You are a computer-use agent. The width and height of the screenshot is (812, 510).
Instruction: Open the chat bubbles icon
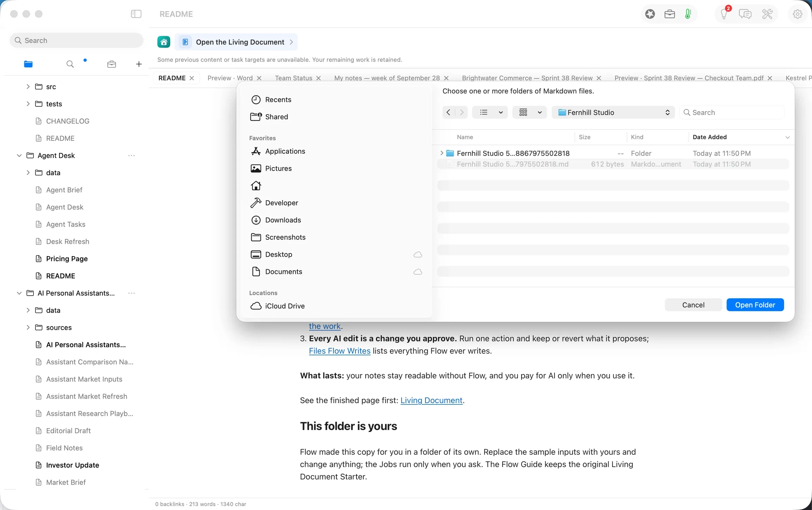click(x=745, y=14)
